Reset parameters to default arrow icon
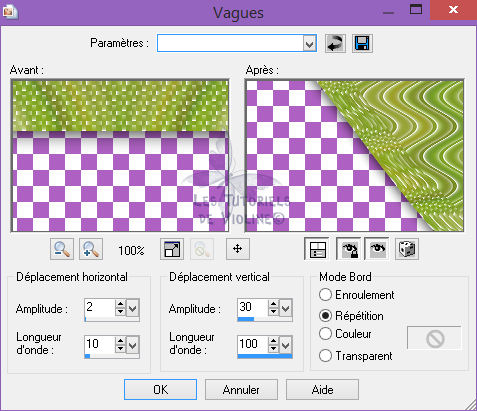Image resolution: width=477 pixels, height=411 pixels. pos(335,43)
